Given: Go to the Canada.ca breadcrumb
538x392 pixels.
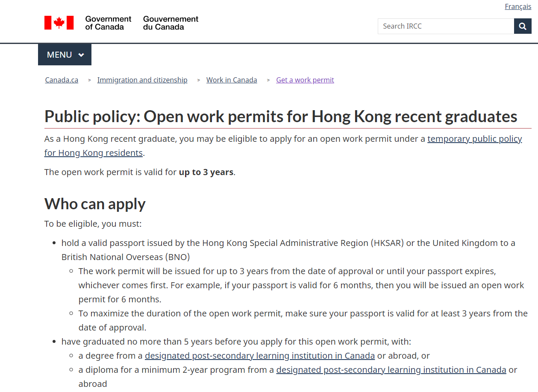Looking at the screenshot, I should [x=62, y=80].
